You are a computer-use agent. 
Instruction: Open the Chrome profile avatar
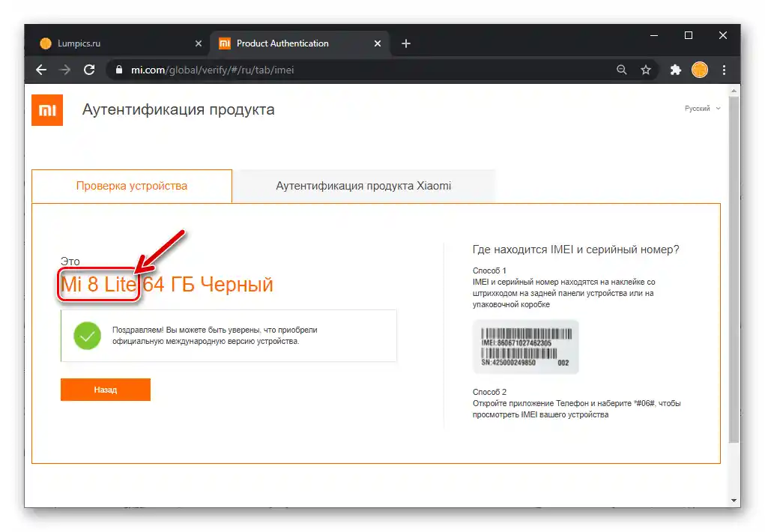pos(700,70)
